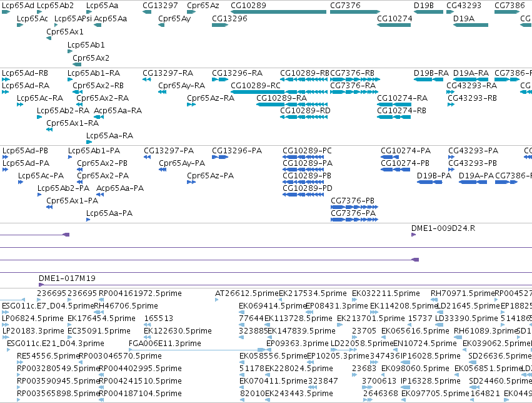Click the long CG10289 gene bar
This screenshot has width=532, height=403.
coord(278,12)
